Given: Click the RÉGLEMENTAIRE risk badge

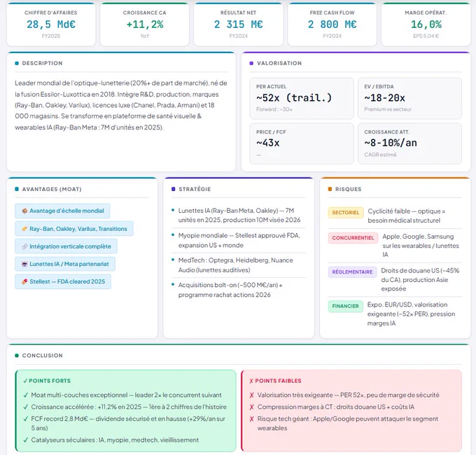Looking at the screenshot, I should (352, 272).
